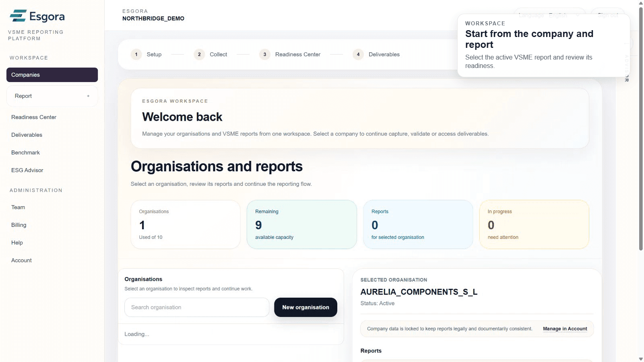
Task: Click the Esgora logo
Action: tap(37, 16)
